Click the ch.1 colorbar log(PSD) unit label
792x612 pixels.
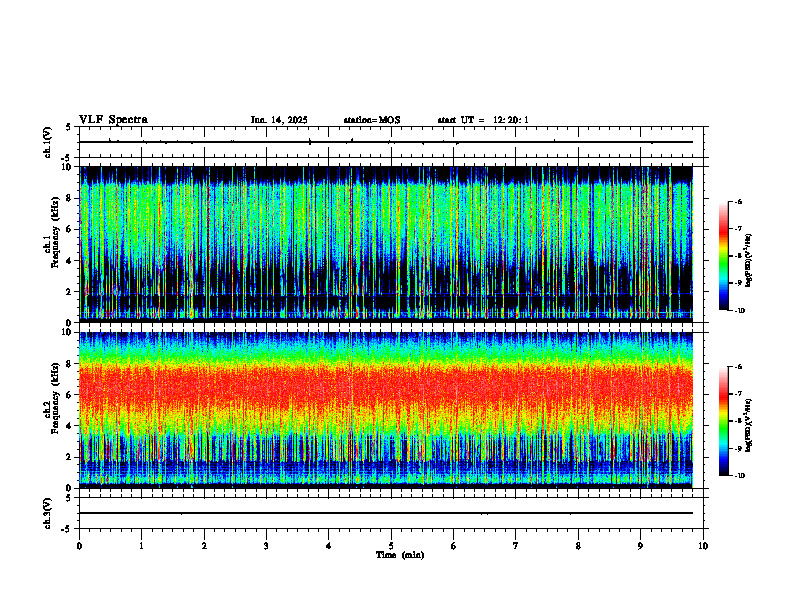pyautogui.click(x=749, y=261)
